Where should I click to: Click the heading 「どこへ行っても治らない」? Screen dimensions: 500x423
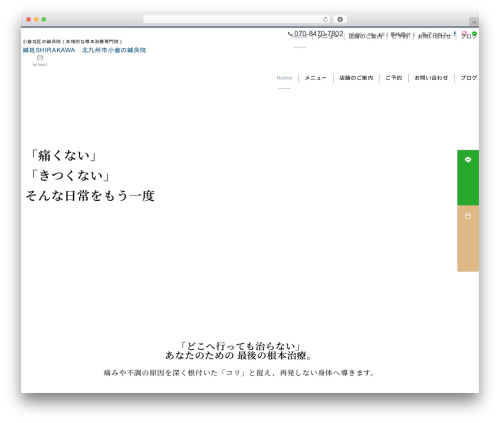239,346
